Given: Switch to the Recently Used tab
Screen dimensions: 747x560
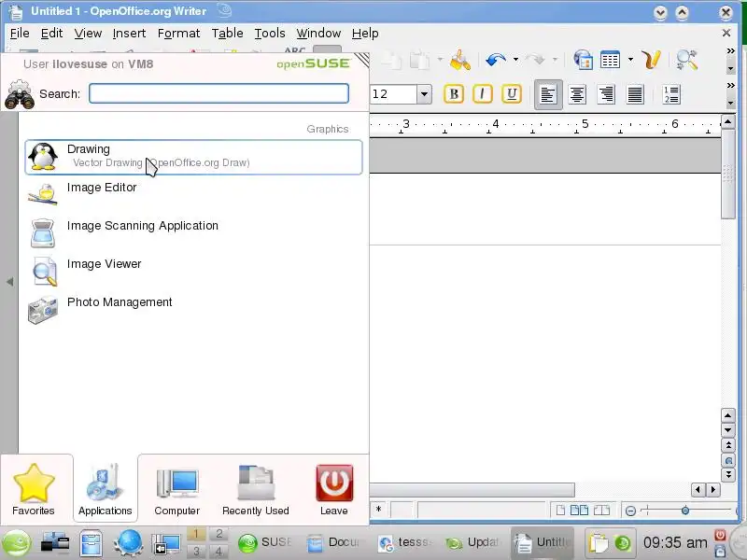Looking at the screenshot, I should pyautogui.click(x=255, y=489).
